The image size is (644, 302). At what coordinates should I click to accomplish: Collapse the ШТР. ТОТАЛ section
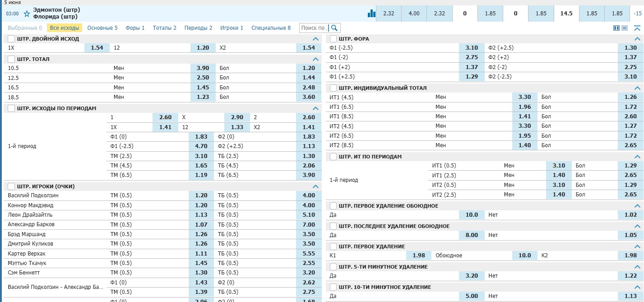(315, 59)
